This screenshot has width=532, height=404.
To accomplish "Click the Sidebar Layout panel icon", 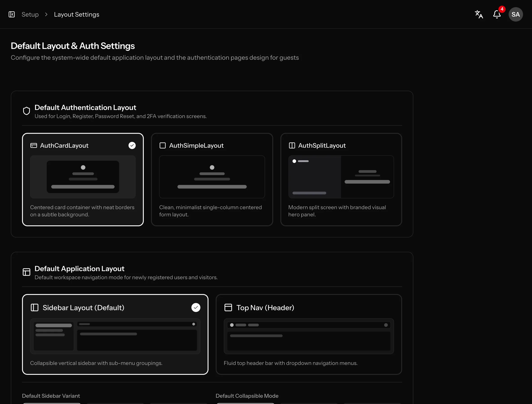I will point(35,307).
